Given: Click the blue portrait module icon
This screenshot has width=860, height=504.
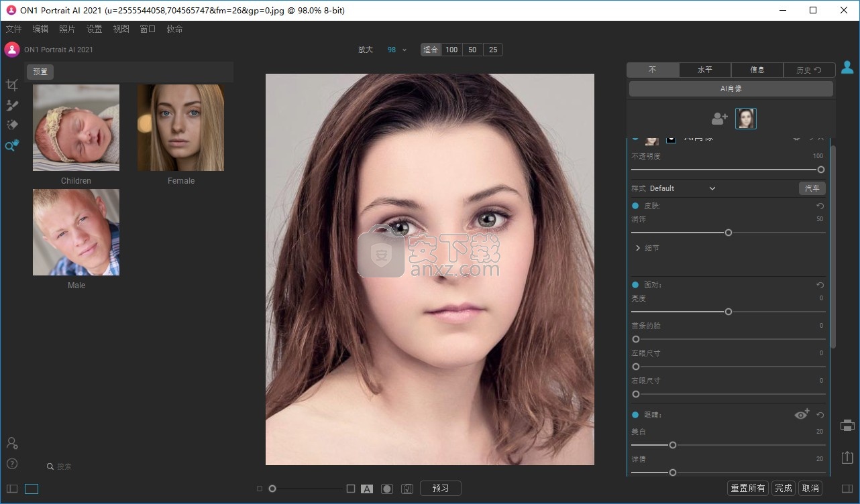Looking at the screenshot, I should [847, 68].
